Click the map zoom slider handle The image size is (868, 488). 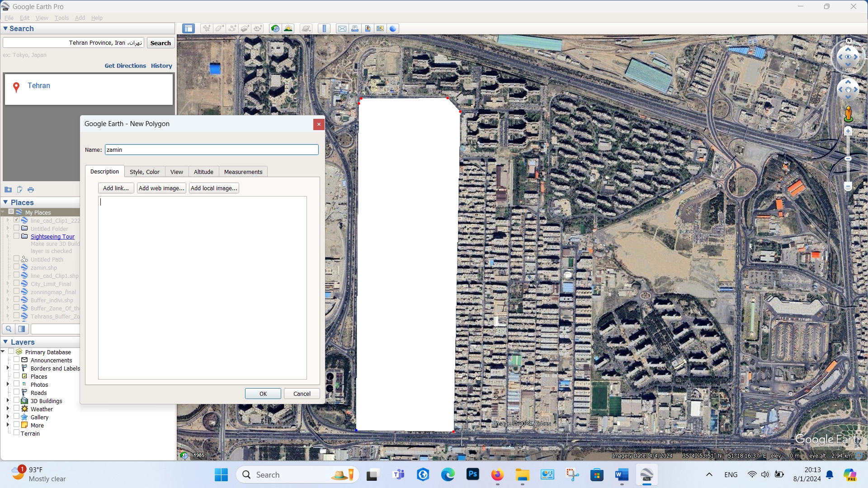coord(848,159)
